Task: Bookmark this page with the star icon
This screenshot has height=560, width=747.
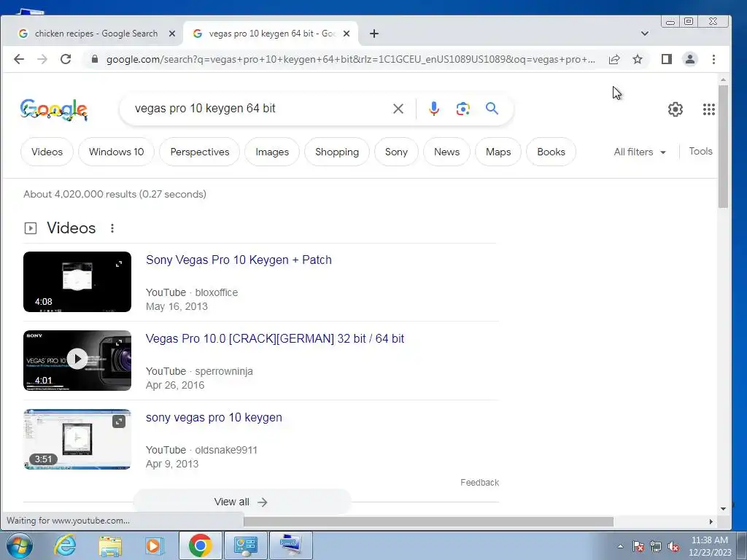Action: 638,59
